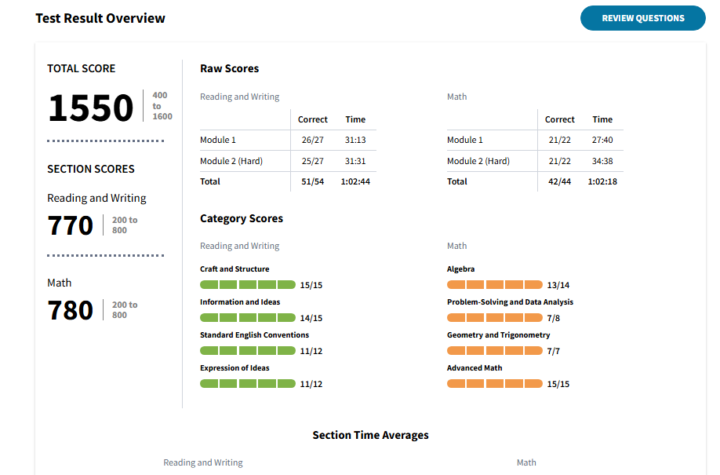The width and height of the screenshot is (720, 475).
Task: Select the Math section score 780
Action: click(70, 310)
